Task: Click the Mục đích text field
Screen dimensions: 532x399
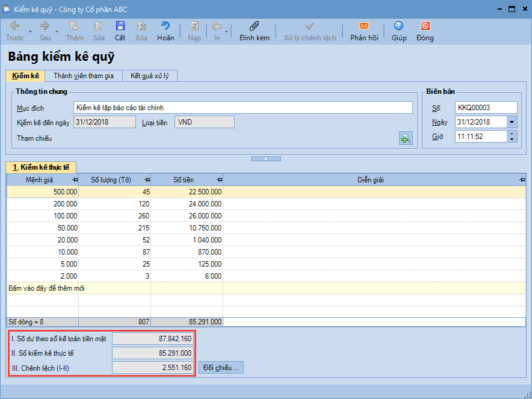Action: click(243, 108)
